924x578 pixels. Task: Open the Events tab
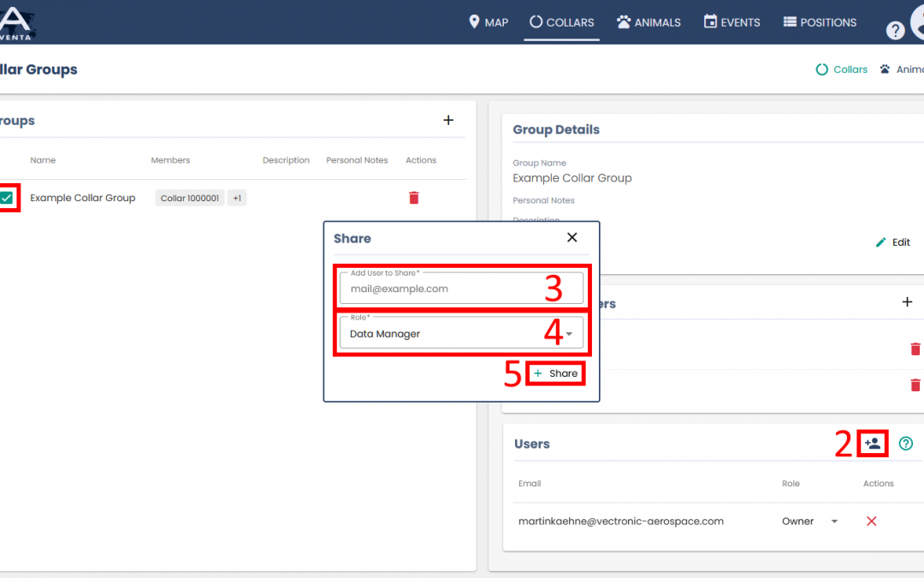[x=731, y=22]
